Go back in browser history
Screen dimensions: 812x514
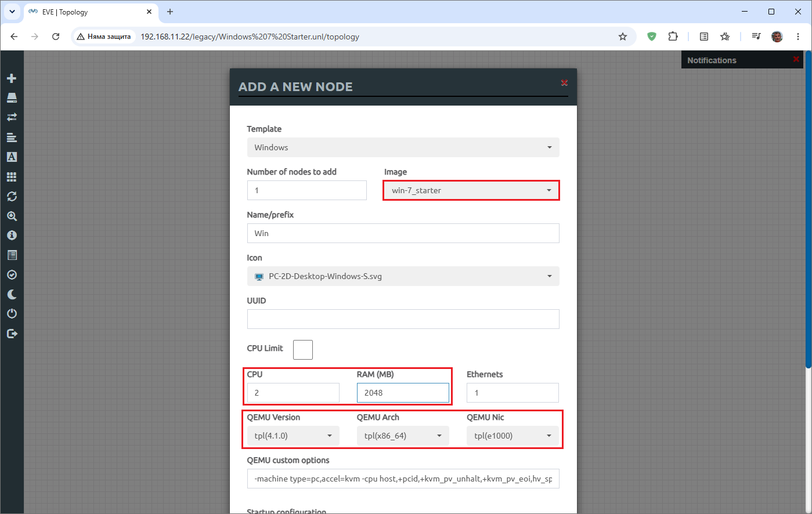point(14,37)
